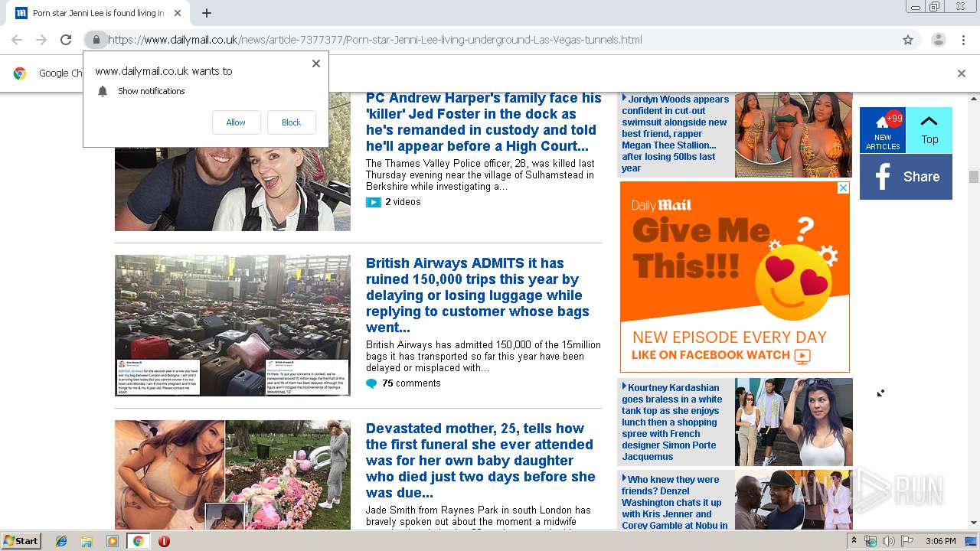The image size is (980, 551).
Task: Open a new tab with plus
Action: (207, 13)
